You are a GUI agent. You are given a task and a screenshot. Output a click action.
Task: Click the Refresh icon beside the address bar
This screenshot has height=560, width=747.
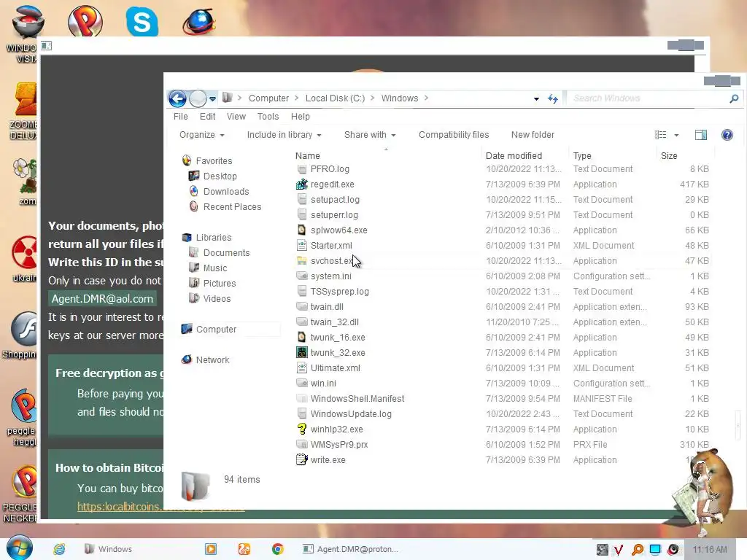point(553,98)
